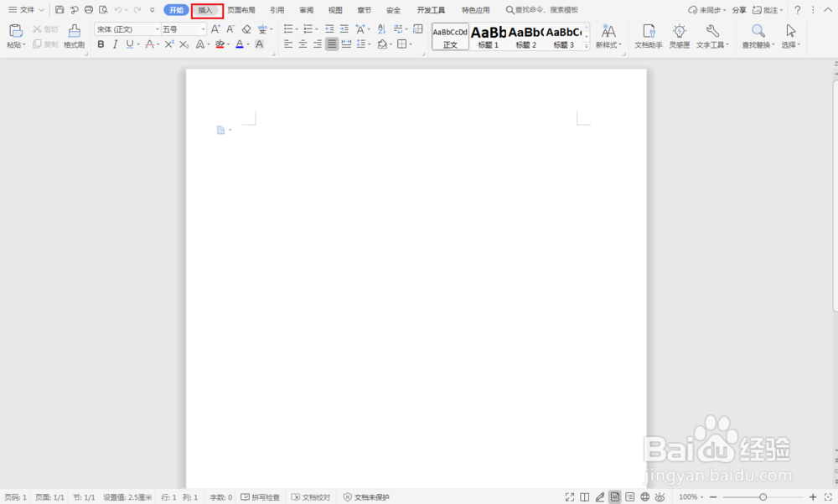Click the zoom out minus icon

713,497
